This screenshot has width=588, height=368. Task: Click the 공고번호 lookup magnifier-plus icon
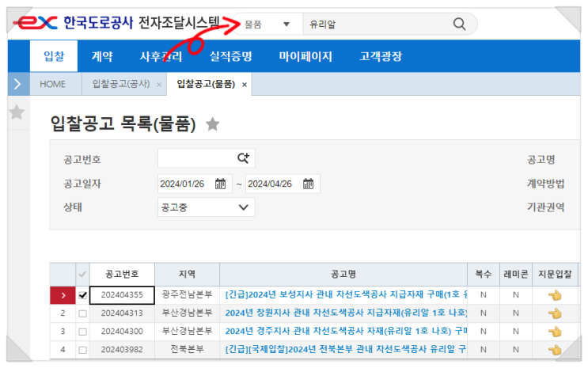244,158
